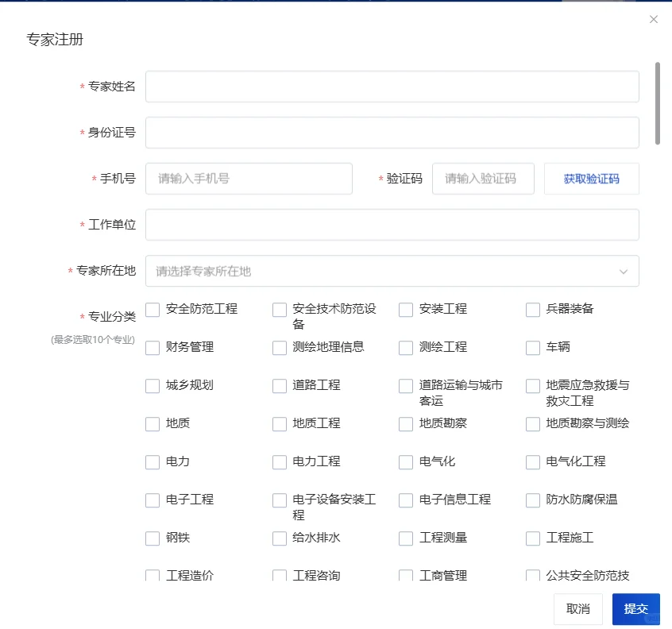Tick the 地震应急救援与救灾工程 checkbox

532,386
